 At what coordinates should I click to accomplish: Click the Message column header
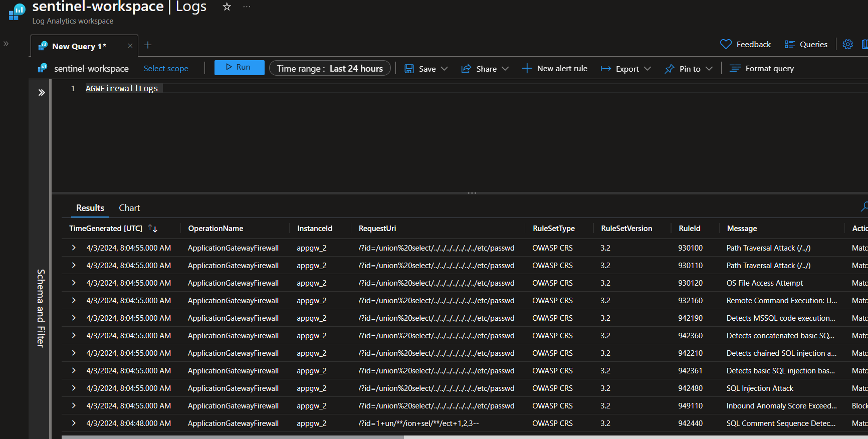pyautogui.click(x=742, y=228)
